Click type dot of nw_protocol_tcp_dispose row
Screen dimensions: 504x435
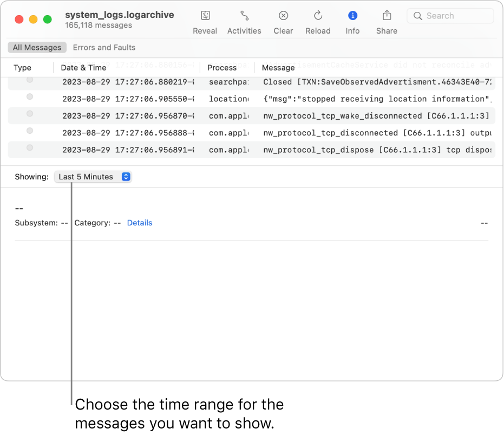[30, 148]
